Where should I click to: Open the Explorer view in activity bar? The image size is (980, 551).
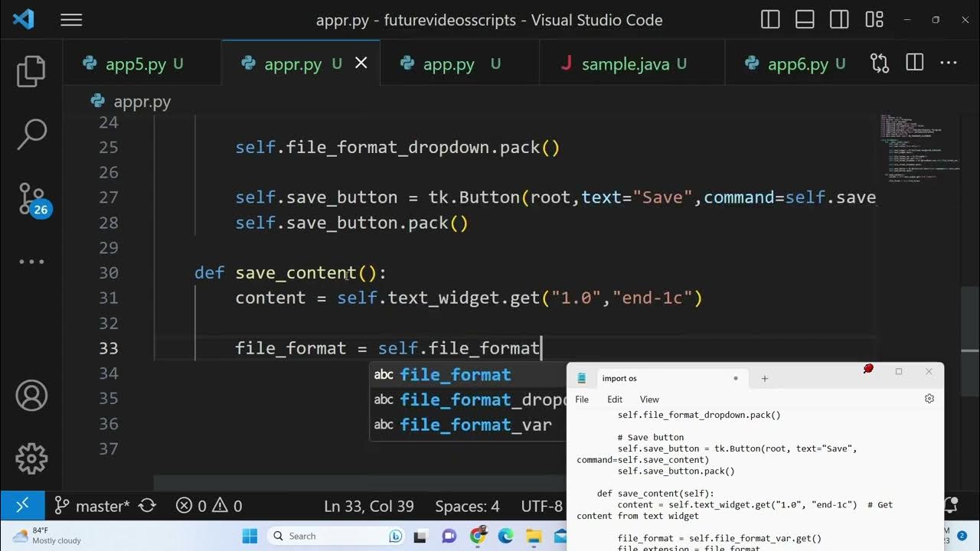click(x=31, y=71)
